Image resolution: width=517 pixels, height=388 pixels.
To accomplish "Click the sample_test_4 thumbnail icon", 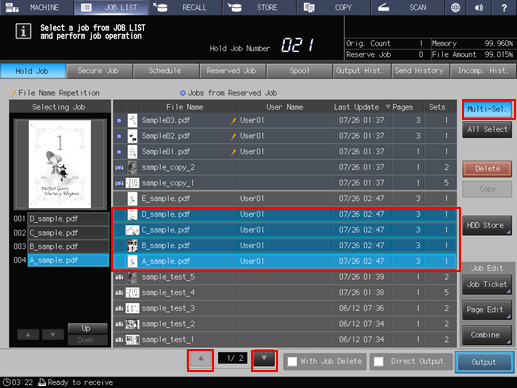I will pyautogui.click(x=132, y=293).
